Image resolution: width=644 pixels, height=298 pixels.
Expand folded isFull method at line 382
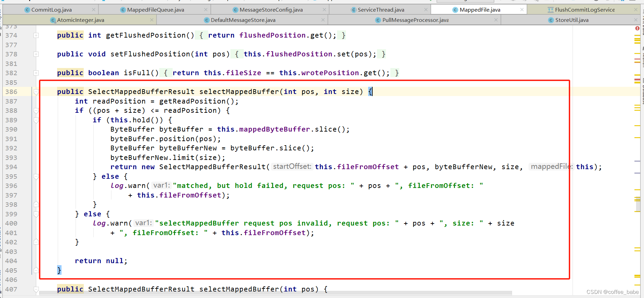[36, 73]
